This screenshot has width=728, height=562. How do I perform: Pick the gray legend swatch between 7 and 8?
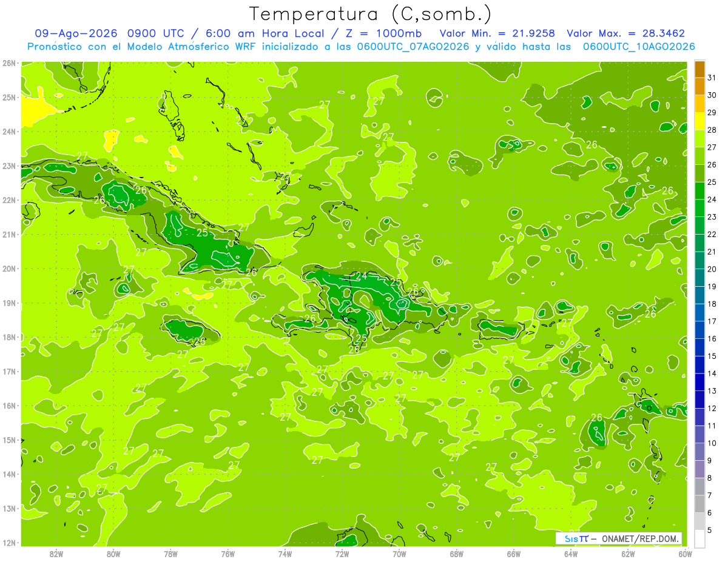699,487
